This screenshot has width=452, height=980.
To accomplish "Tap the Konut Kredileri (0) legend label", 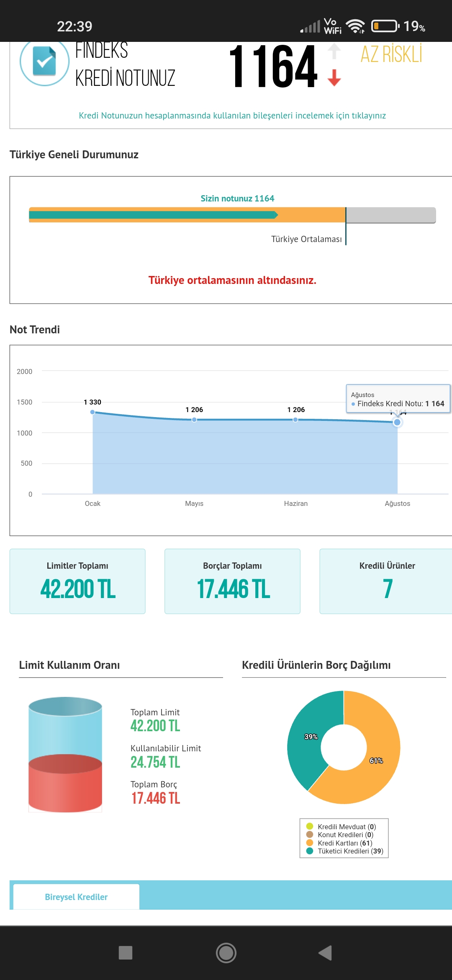I will click(x=346, y=835).
